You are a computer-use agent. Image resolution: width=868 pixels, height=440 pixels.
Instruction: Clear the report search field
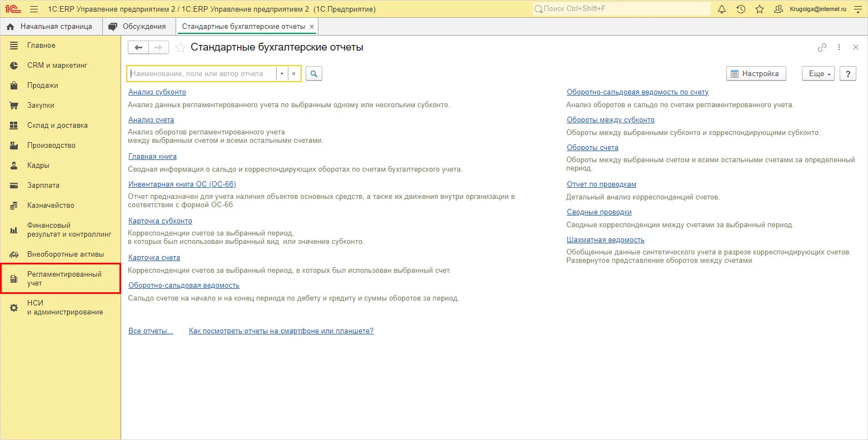294,74
